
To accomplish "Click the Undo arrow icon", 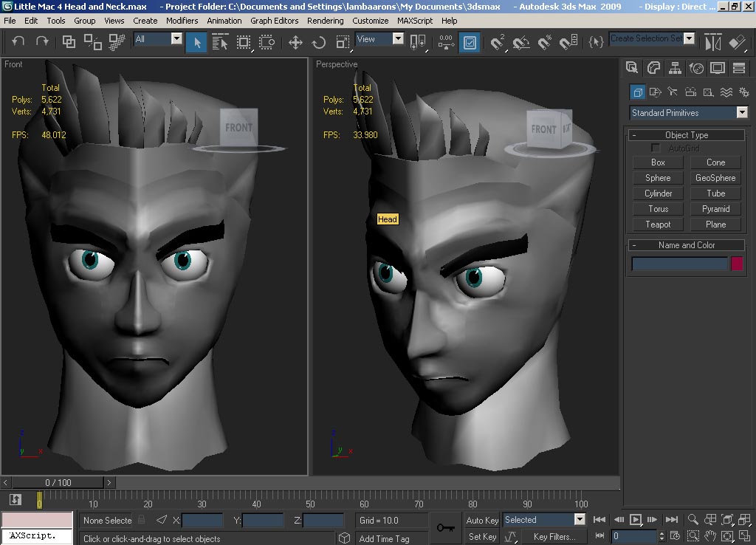I will click(18, 41).
